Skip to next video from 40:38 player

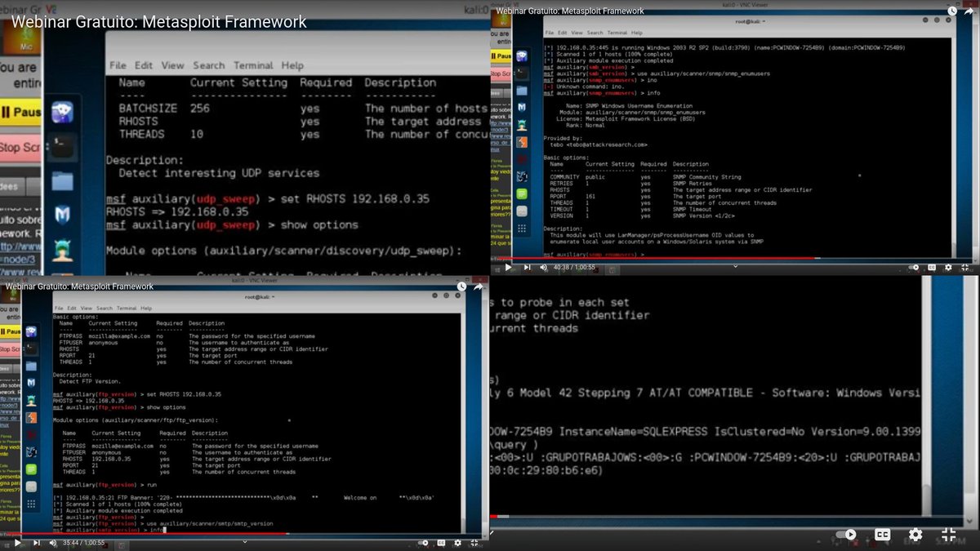pyautogui.click(x=527, y=267)
